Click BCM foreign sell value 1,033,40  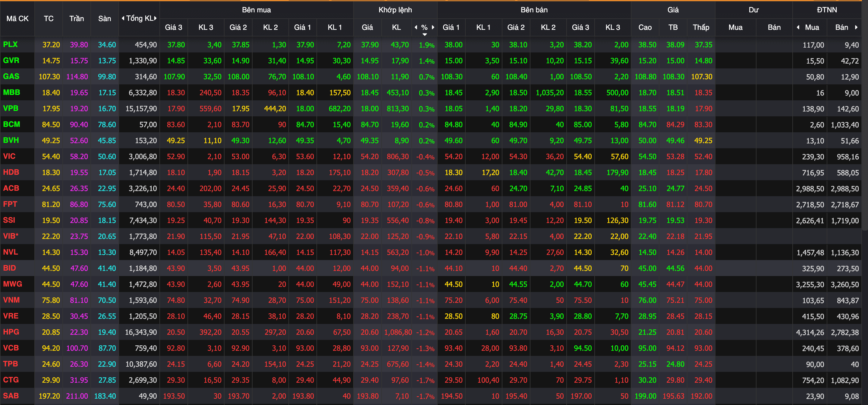845,125
